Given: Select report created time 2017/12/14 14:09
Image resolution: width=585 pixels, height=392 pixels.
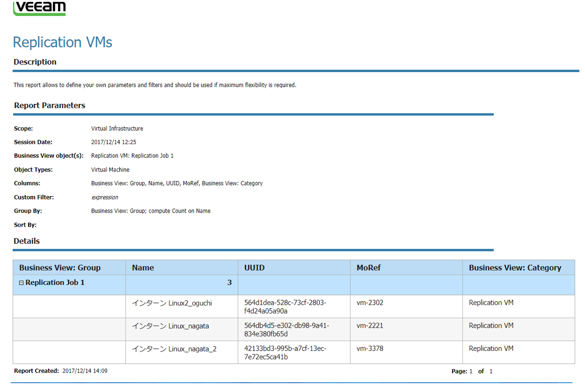Looking at the screenshot, I should click(85, 371).
